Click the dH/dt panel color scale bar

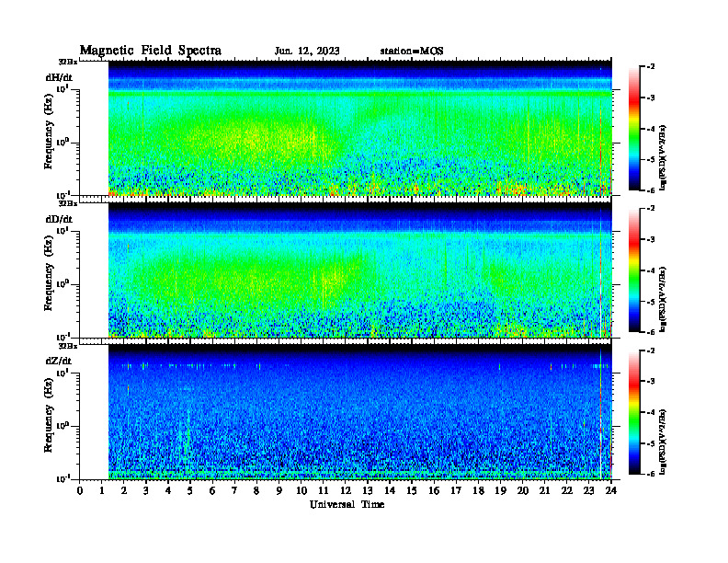[x=633, y=129]
